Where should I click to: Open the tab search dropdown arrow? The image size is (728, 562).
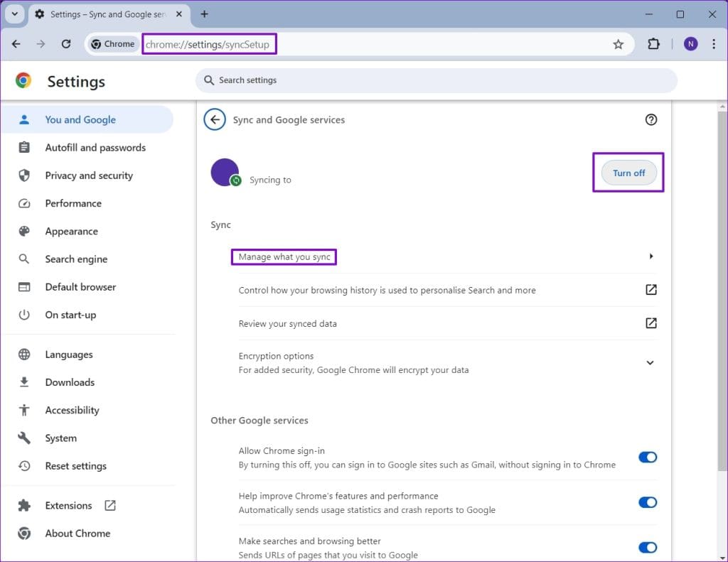(14, 14)
